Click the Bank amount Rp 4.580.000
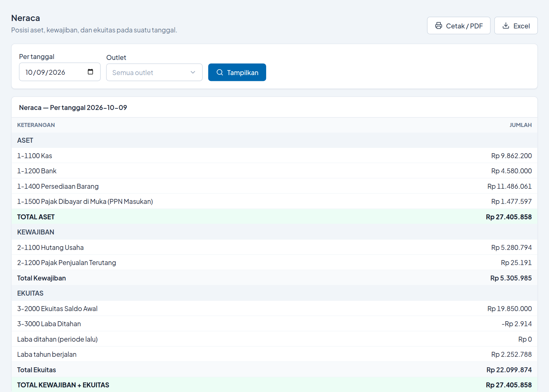549x392 pixels. [x=511, y=171]
